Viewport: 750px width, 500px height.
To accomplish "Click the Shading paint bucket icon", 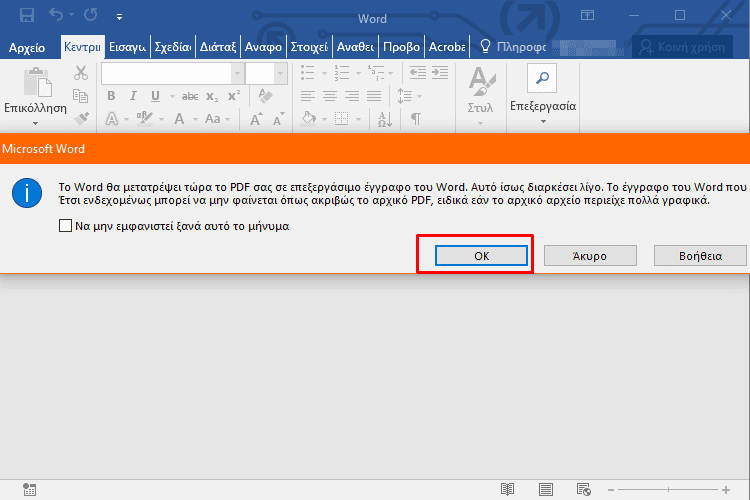I will 309,118.
